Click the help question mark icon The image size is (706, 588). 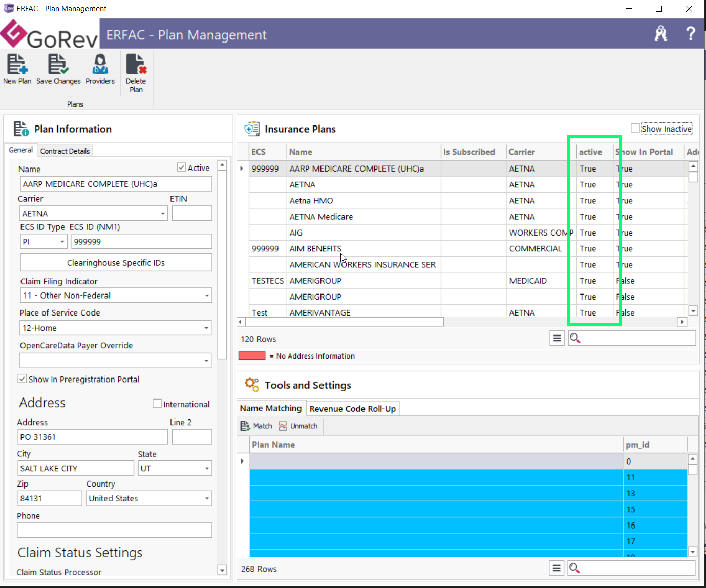691,34
